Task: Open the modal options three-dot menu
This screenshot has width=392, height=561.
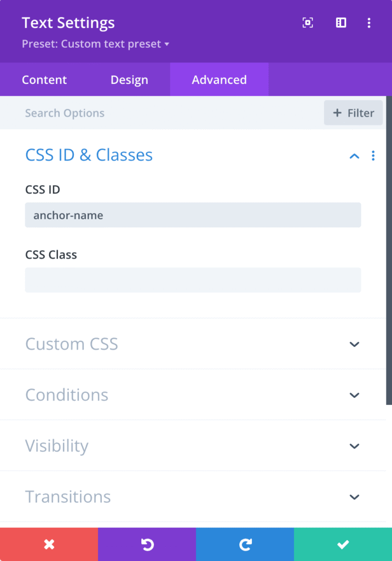Action: (369, 23)
